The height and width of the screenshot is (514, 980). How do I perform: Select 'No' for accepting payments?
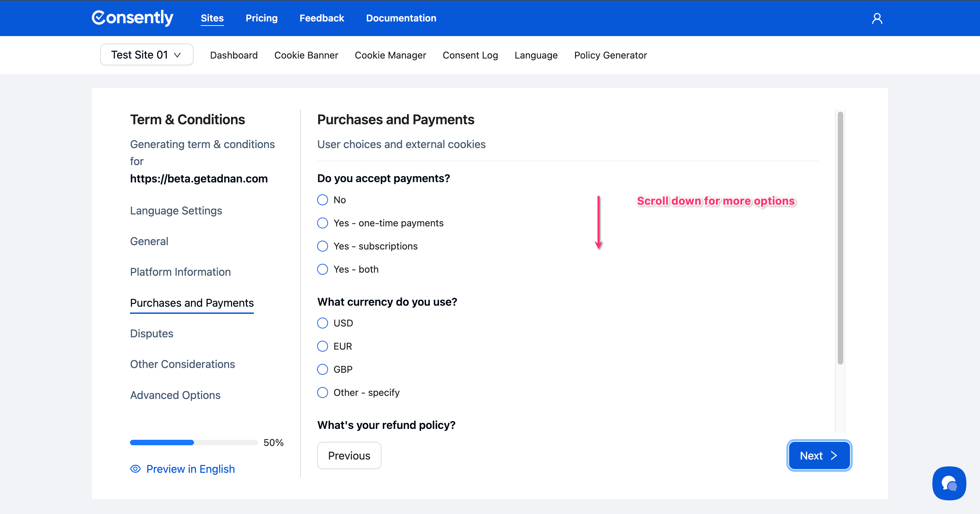pos(323,200)
